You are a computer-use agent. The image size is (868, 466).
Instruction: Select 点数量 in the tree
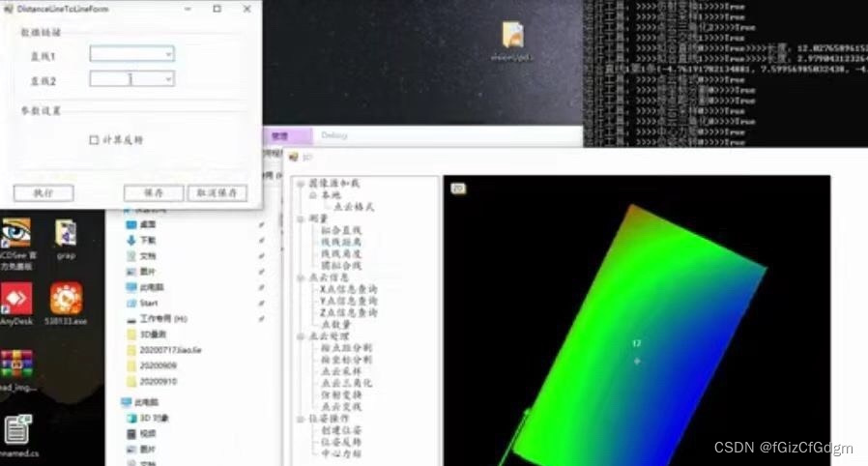point(336,324)
